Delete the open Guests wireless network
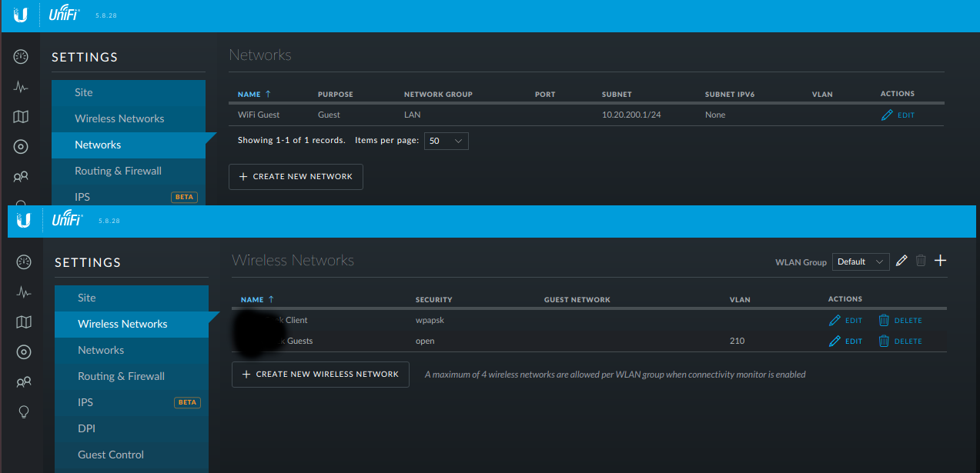 (x=899, y=341)
